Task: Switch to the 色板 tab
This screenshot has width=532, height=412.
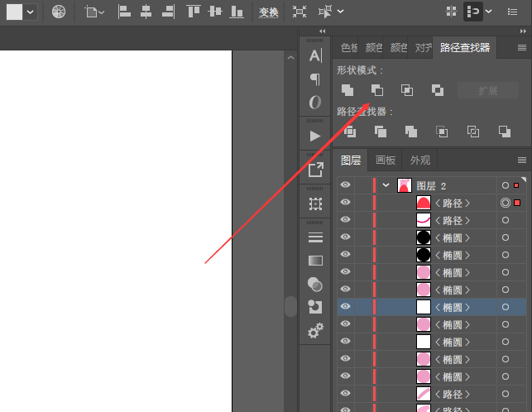Action: (x=349, y=48)
